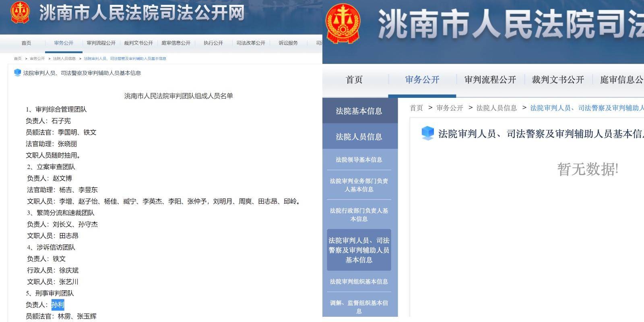The width and height of the screenshot is (644, 322).
Task: Click the line 负责人：铁文
Action: [x=46, y=259]
